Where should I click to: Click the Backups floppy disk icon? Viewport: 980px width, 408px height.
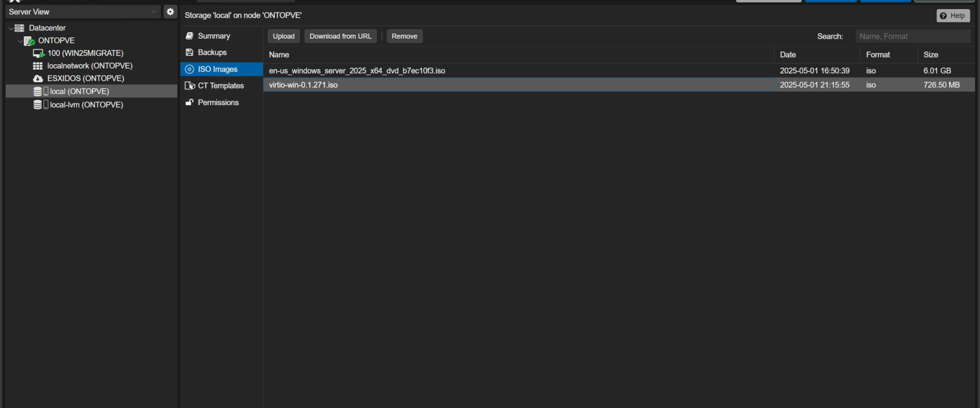click(189, 53)
